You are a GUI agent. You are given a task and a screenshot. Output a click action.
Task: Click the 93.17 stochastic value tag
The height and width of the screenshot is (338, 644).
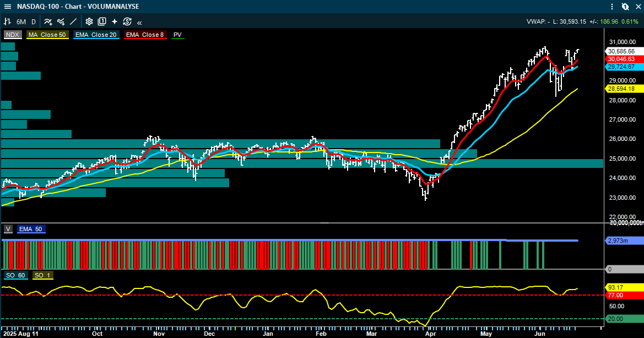[x=624, y=287]
